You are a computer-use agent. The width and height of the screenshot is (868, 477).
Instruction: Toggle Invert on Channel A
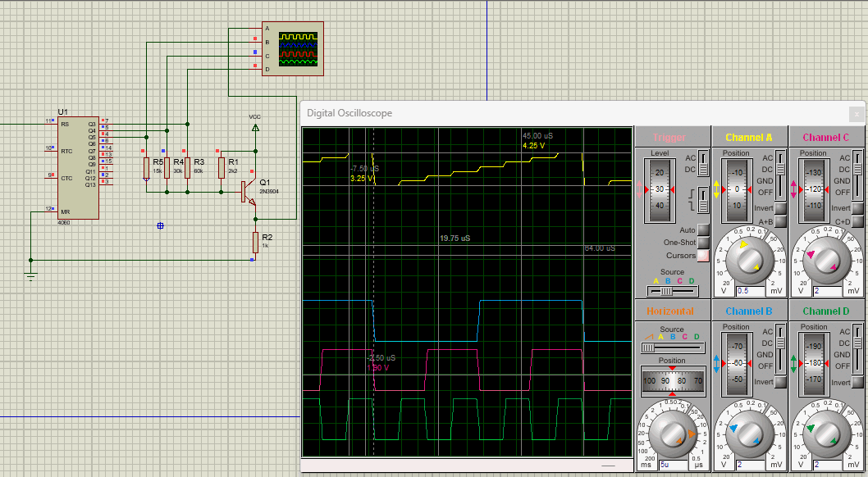coord(780,208)
